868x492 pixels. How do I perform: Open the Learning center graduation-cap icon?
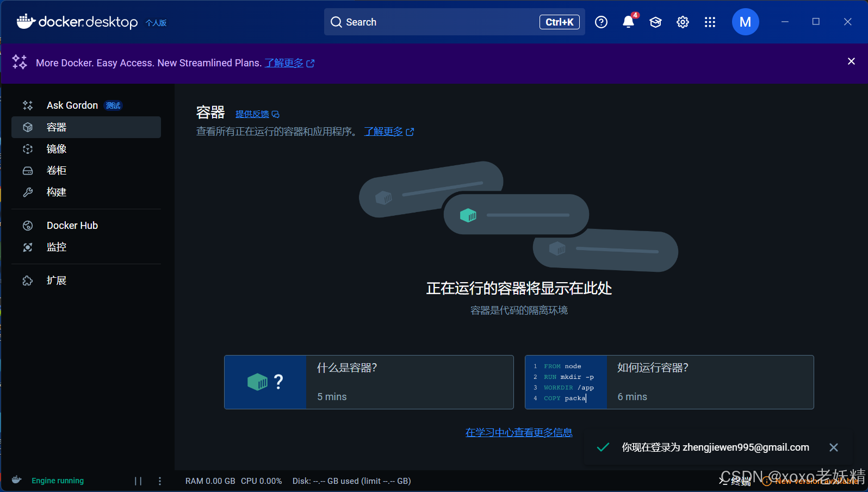[655, 22]
